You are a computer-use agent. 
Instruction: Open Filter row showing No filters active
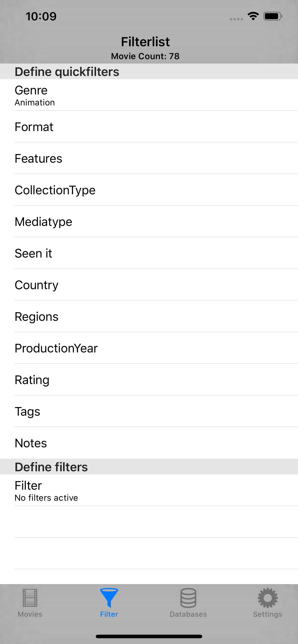pyautogui.click(x=149, y=490)
